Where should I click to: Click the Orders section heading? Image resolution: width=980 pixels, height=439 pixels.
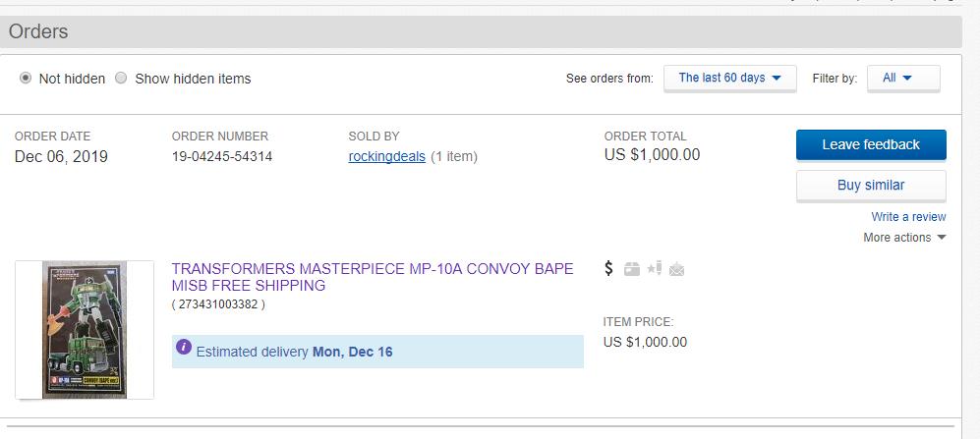click(38, 31)
